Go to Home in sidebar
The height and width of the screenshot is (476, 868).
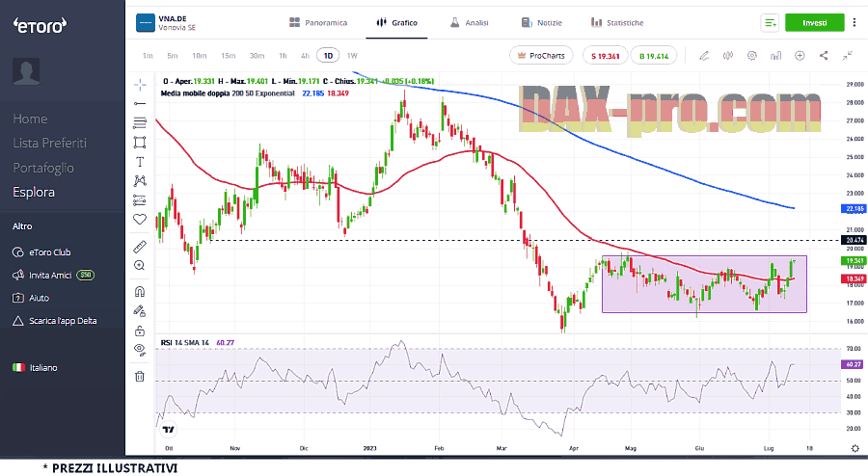(30, 119)
